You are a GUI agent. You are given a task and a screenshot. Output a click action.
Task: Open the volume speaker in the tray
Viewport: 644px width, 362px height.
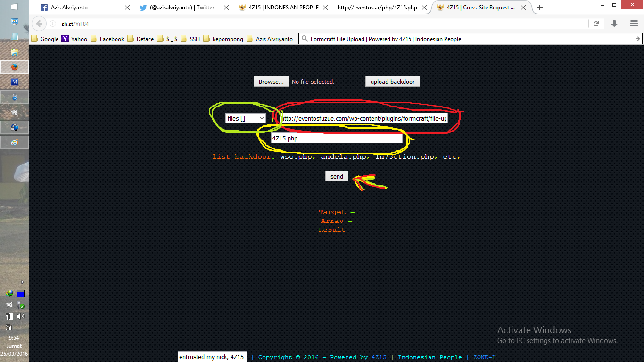(x=20, y=316)
